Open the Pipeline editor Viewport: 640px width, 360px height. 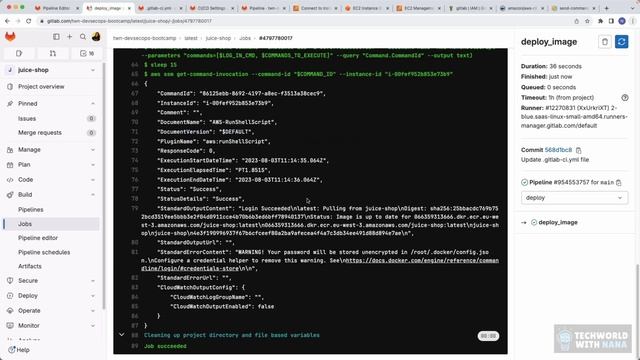pyautogui.click(x=52, y=238)
